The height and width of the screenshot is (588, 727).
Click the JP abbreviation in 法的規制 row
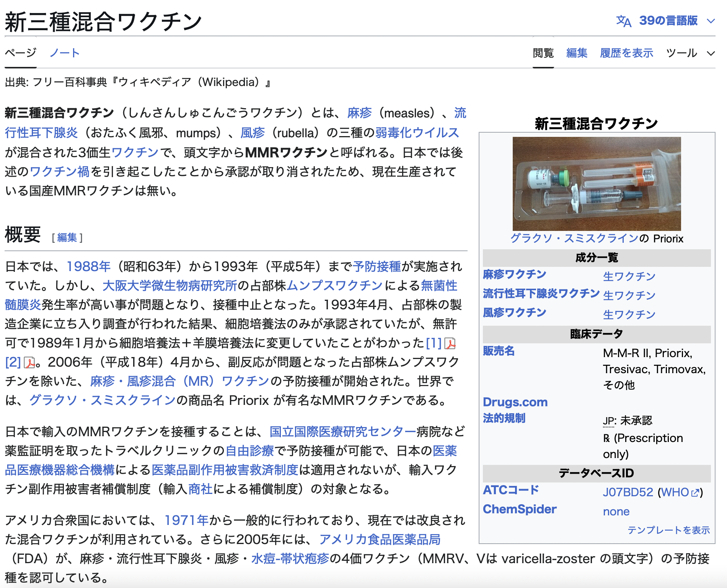coord(608,421)
